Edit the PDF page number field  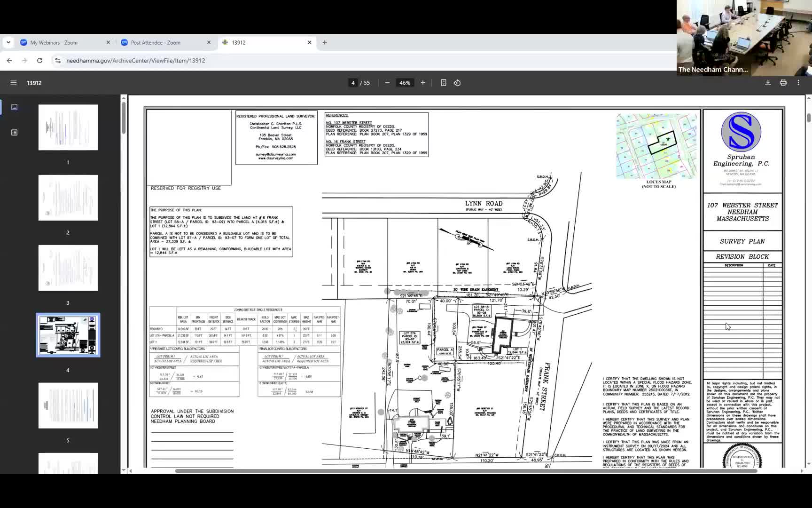[353, 83]
